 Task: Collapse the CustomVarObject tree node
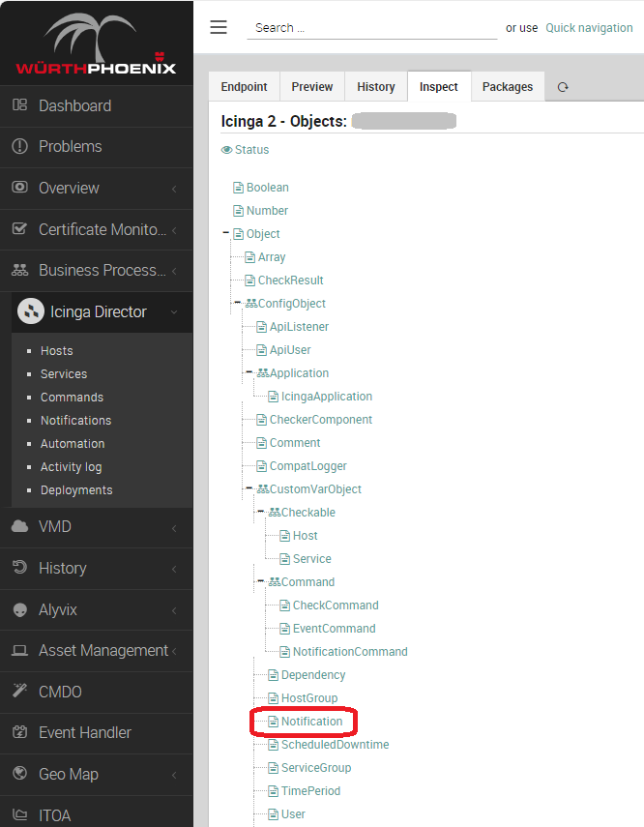tap(249, 487)
